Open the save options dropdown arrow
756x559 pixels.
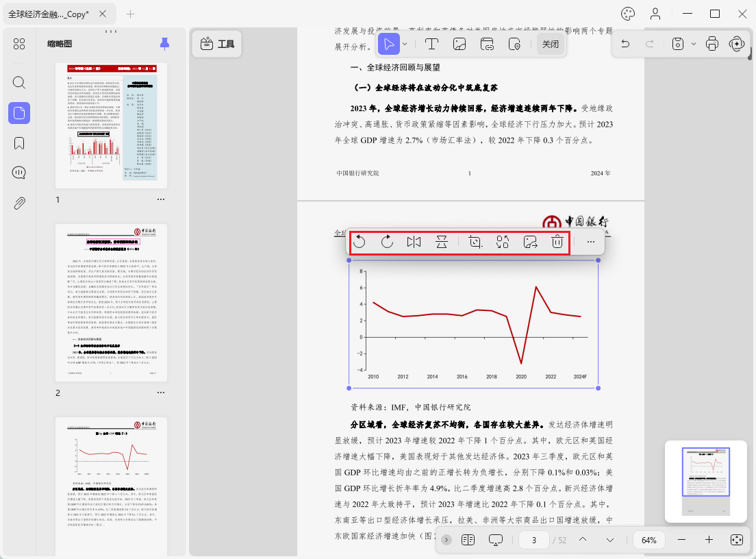pos(694,44)
